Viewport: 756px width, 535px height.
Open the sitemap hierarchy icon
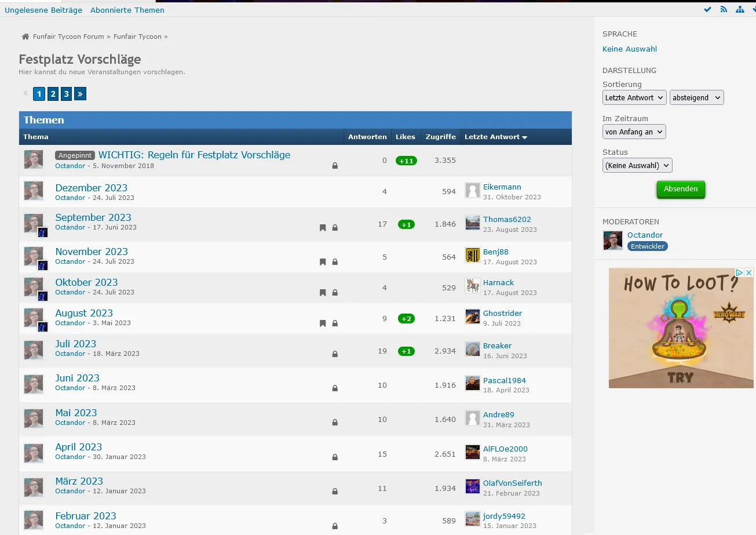[x=740, y=10]
